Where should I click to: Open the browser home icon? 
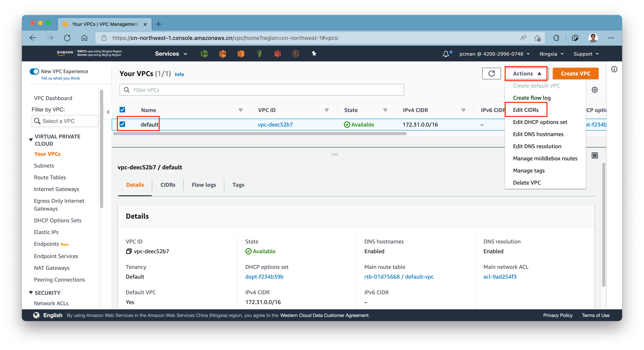[84, 38]
